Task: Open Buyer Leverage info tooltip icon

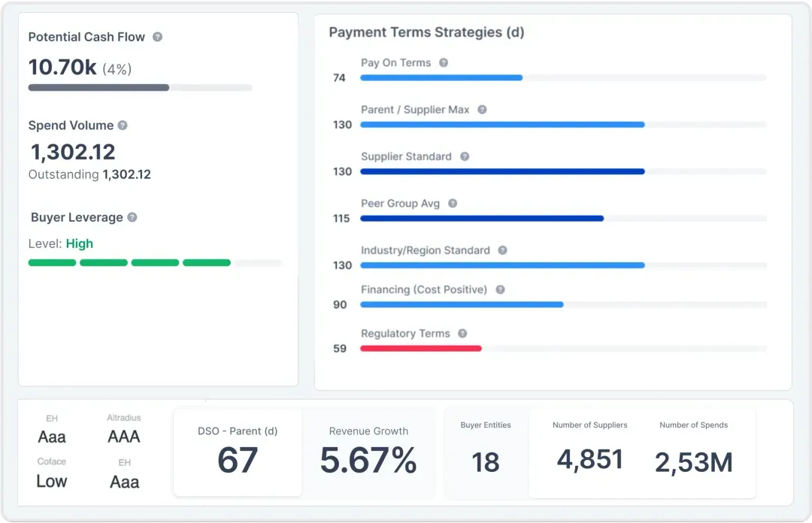Action: point(132,217)
